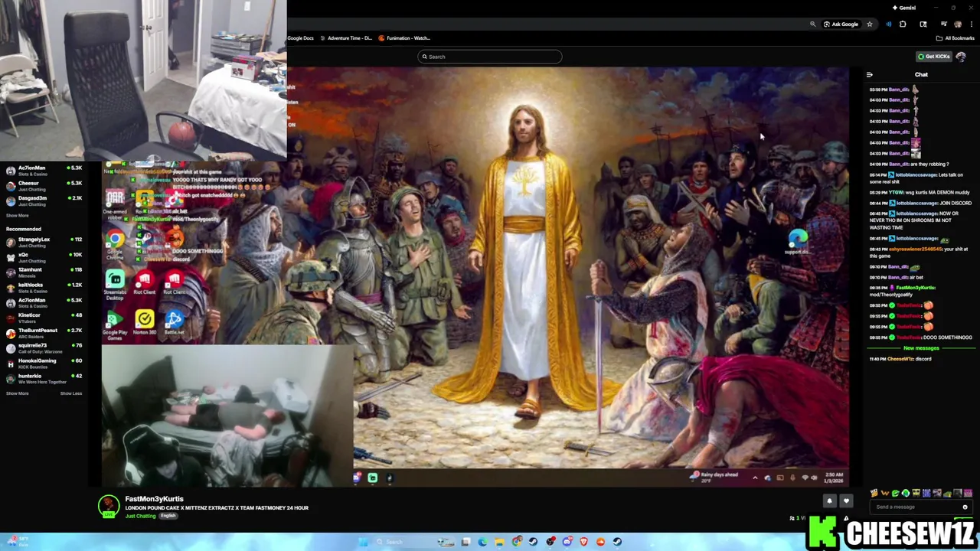Open StrangelyLex recommended channel
Image resolution: width=980 pixels, height=551 pixels.
(44, 243)
